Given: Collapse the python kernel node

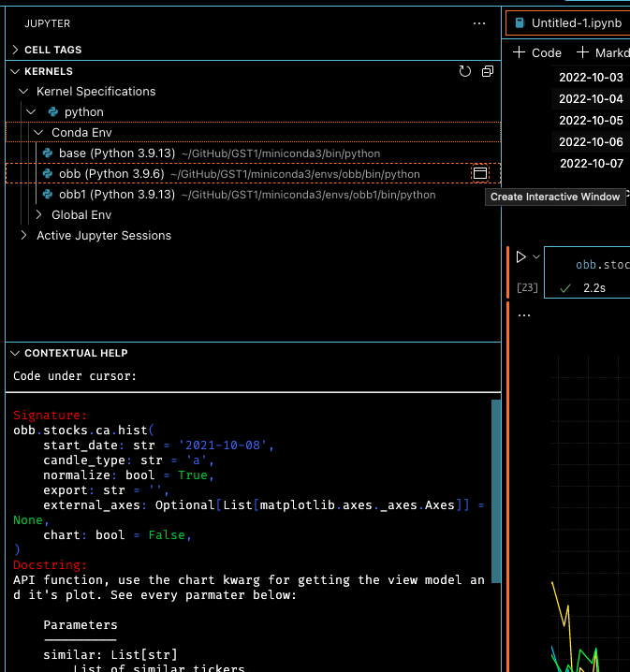Looking at the screenshot, I should (31, 112).
